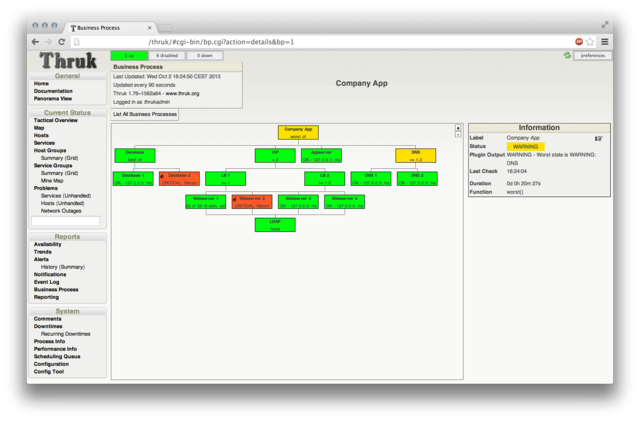
Task: Open the preferences button
Action: pos(592,56)
